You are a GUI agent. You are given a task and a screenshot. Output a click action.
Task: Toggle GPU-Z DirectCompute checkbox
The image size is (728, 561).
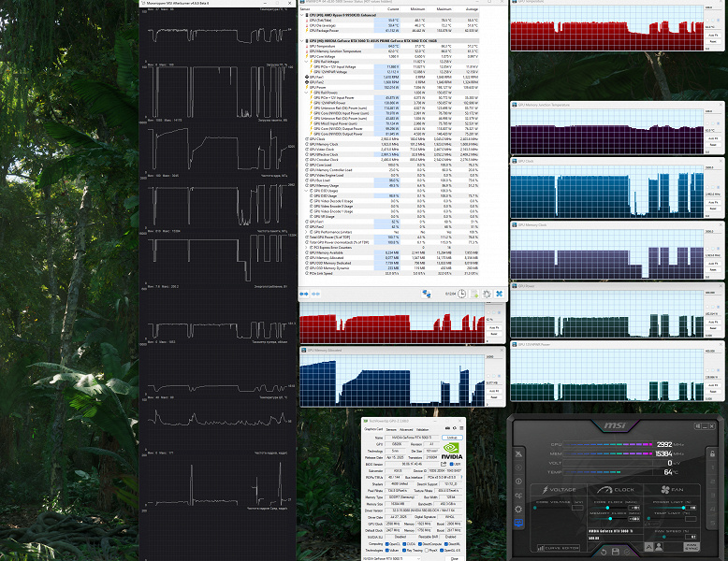(420, 544)
